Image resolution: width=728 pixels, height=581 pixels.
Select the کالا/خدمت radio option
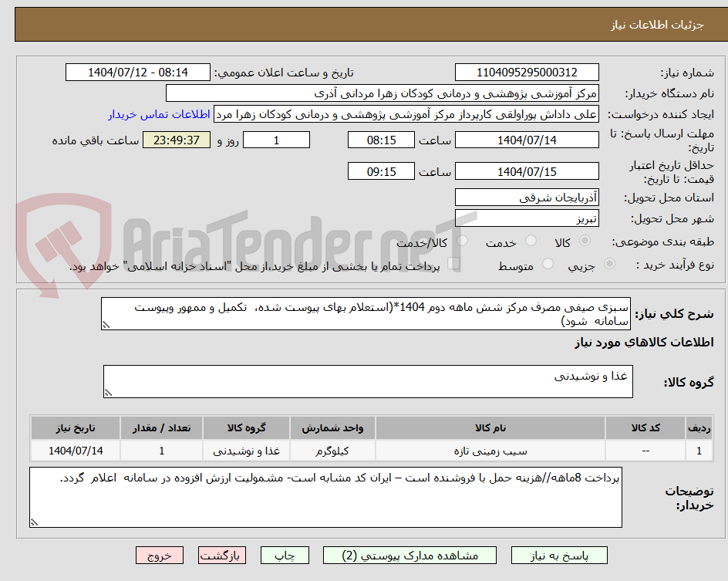tap(461, 242)
